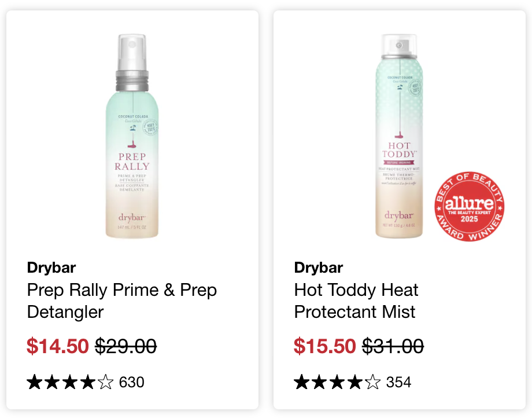
Task: Click third star of Prep Rally rating
Action: (x=71, y=382)
